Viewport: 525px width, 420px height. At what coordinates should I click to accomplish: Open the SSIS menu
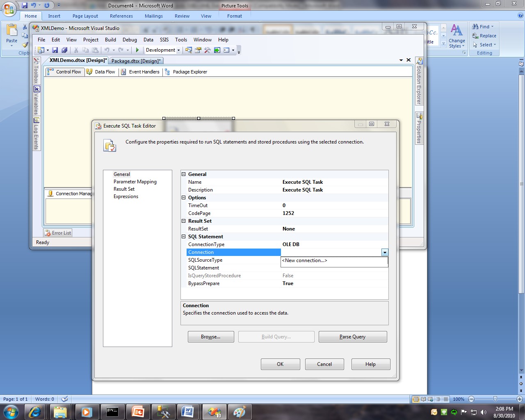[164, 40]
